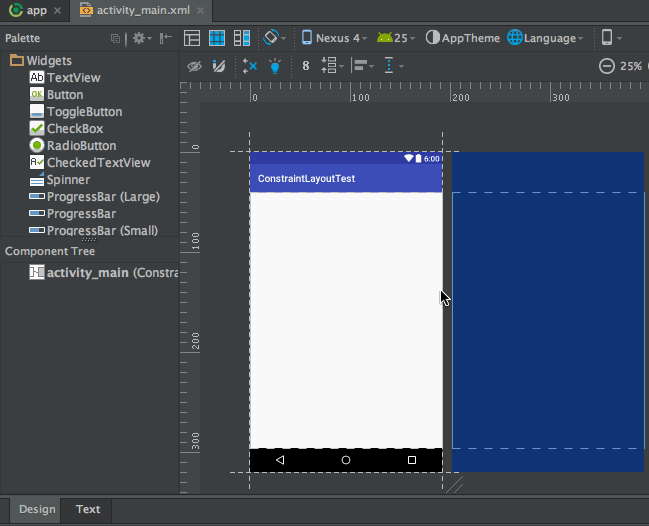Viewport: 649px width, 526px height.
Task: Select CheckBox widget in the Palette
Action: pyautogui.click(x=74, y=129)
